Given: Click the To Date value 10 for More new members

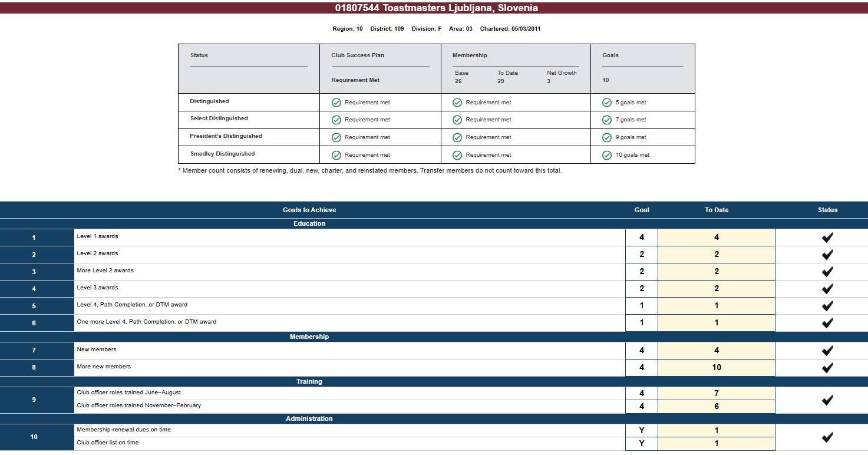Looking at the screenshot, I should click(717, 367).
